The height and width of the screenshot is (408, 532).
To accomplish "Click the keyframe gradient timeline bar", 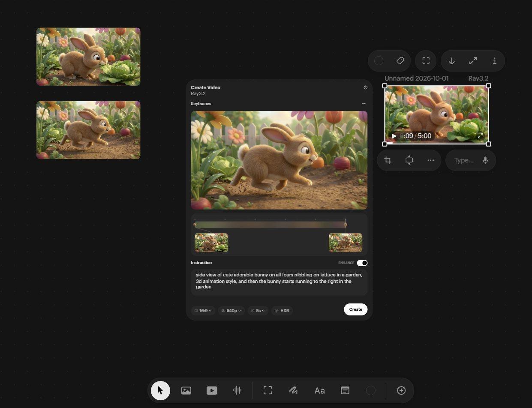I will pos(270,225).
